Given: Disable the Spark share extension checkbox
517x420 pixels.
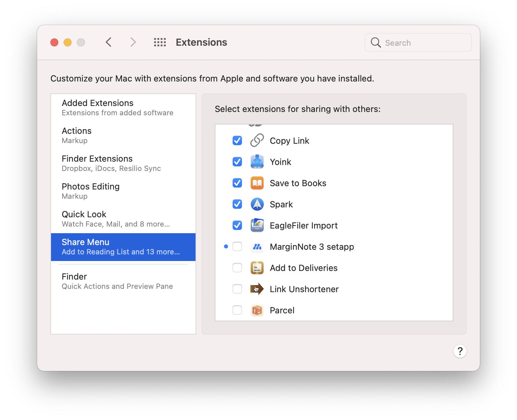Looking at the screenshot, I should coord(237,204).
